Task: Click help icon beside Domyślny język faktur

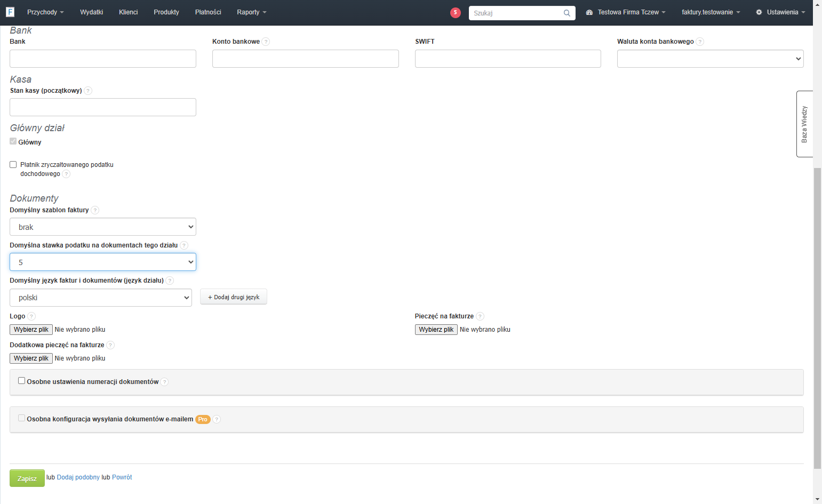Action: click(170, 281)
